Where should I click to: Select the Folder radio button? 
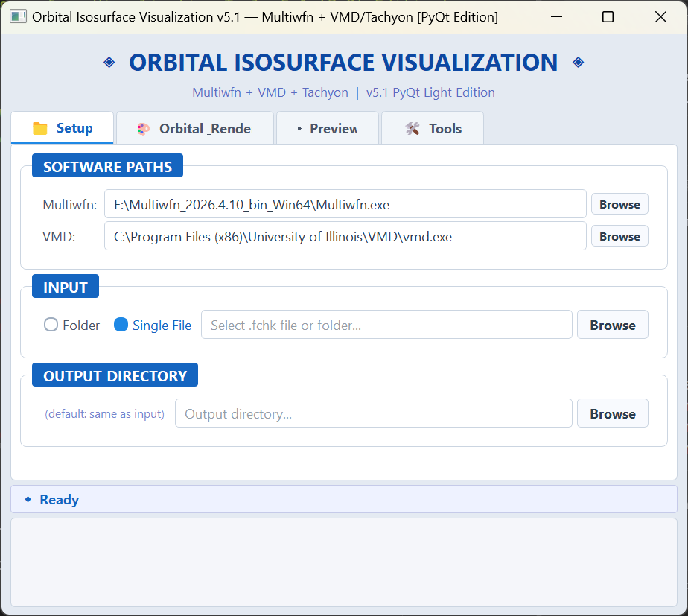click(x=51, y=325)
